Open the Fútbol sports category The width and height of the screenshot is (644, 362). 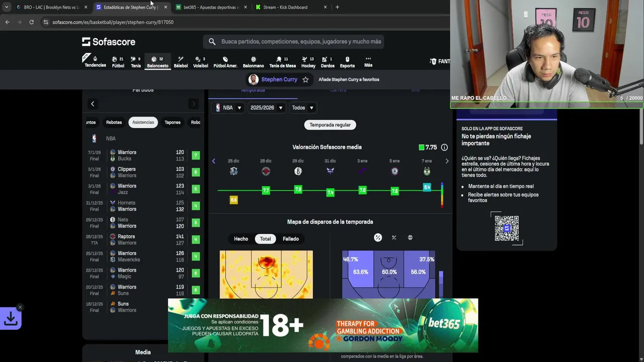(118, 62)
